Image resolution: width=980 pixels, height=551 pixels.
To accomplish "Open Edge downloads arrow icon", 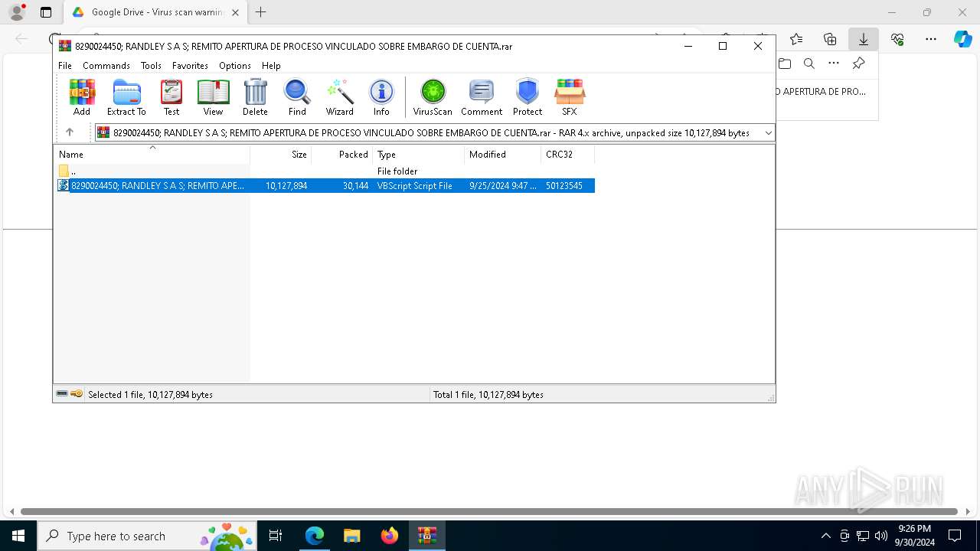I will point(864,39).
